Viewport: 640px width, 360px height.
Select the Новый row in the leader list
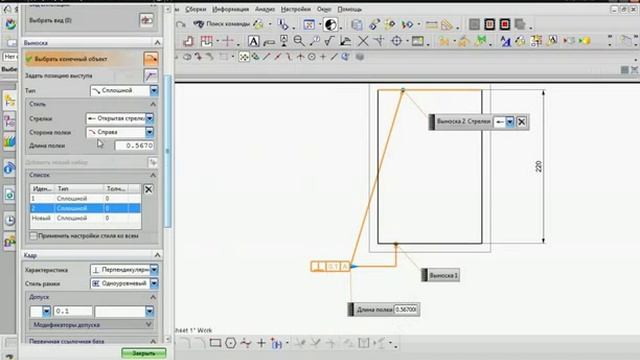point(85,218)
